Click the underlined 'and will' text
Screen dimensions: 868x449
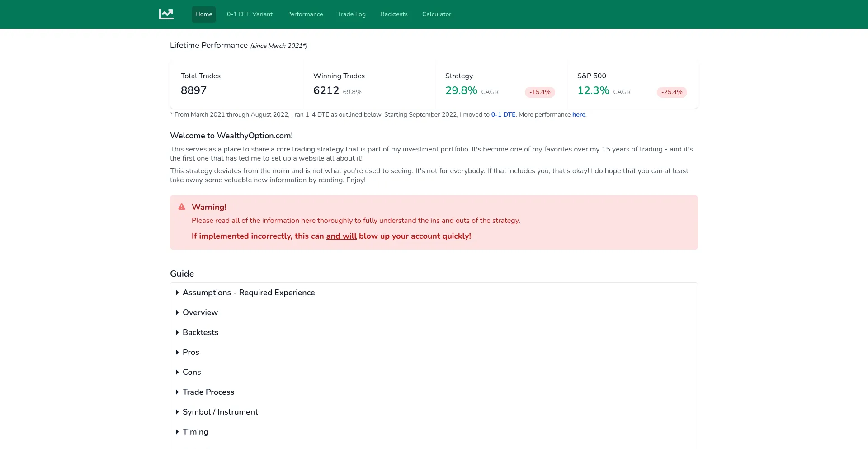click(x=341, y=236)
